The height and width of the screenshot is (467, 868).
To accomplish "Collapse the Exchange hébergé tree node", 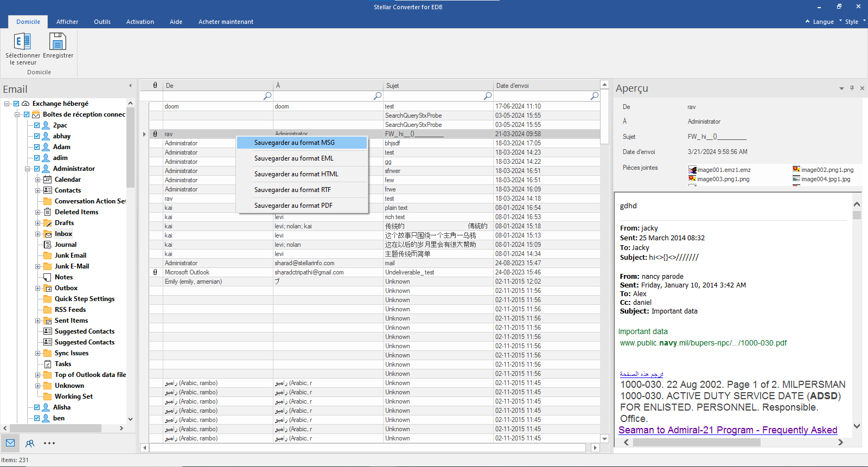I will [7, 104].
